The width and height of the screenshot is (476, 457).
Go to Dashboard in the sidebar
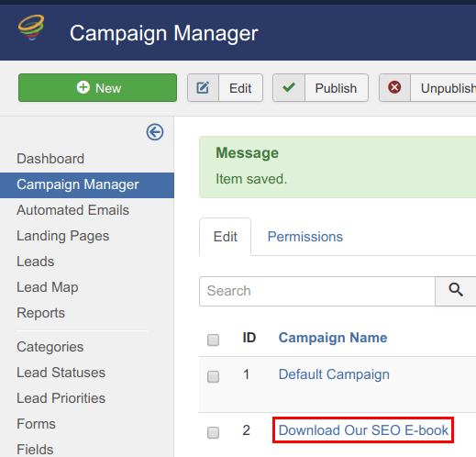point(50,159)
